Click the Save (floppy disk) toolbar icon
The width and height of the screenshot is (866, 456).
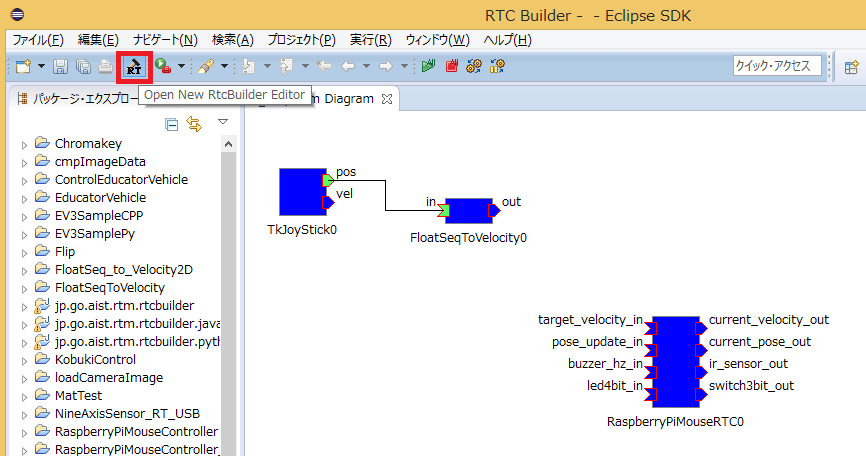pos(60,67)
